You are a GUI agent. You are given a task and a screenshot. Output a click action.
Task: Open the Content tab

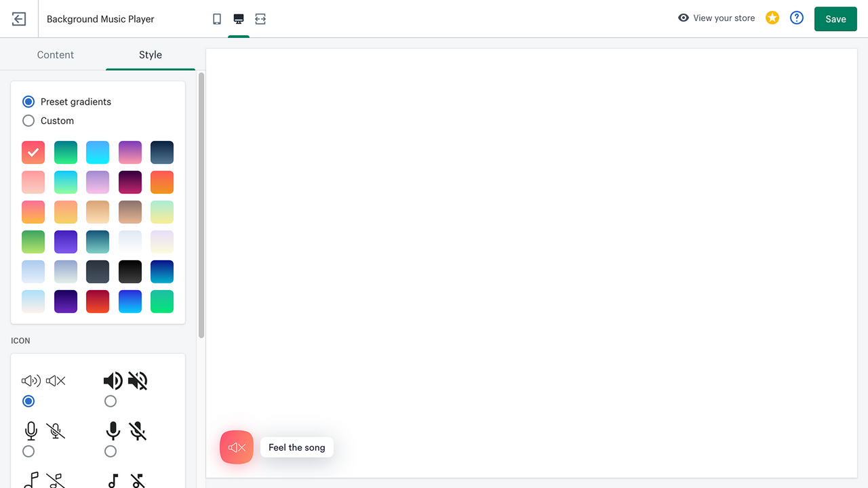(x=56, y=55)
